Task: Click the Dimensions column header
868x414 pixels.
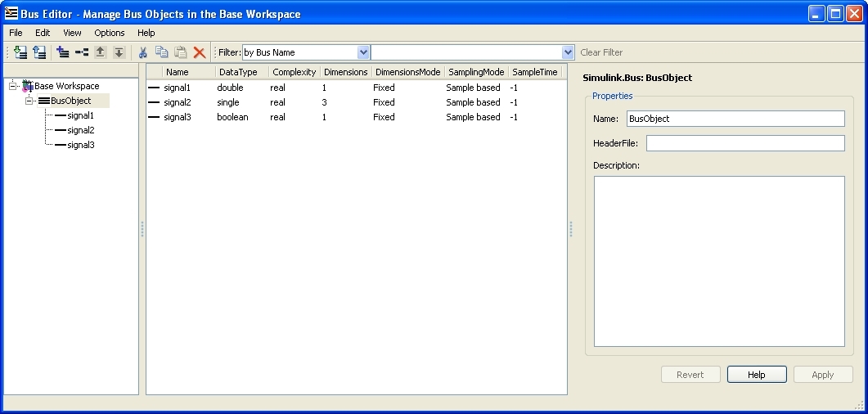Action: tap(346, 72)
